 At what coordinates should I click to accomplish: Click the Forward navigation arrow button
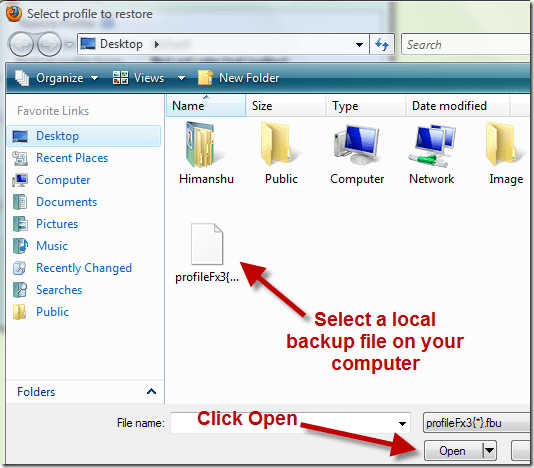coord(49,44)
